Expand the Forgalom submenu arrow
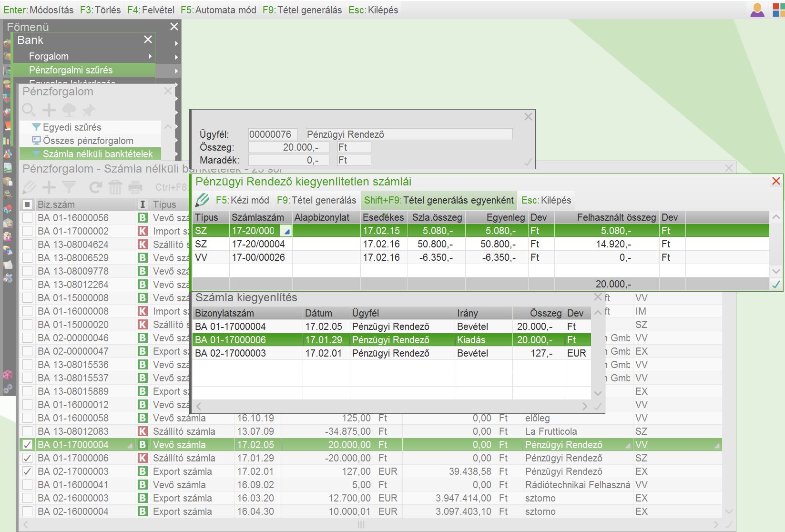785x532 pixels. 150,56
